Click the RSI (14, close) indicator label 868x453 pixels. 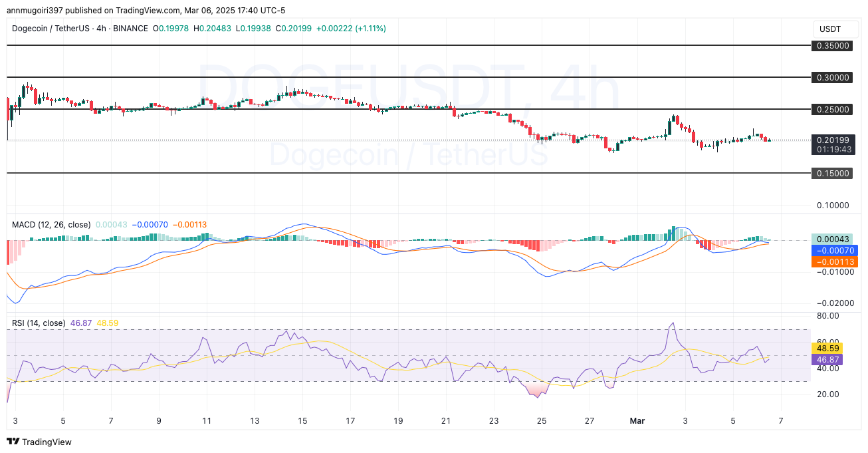tap(39, 323)
